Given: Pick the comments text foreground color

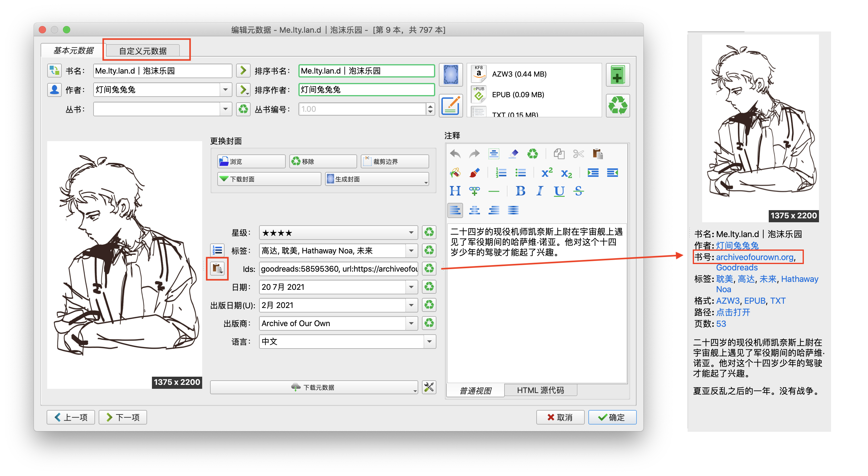Looking at the screenshot, I should 475,173.
